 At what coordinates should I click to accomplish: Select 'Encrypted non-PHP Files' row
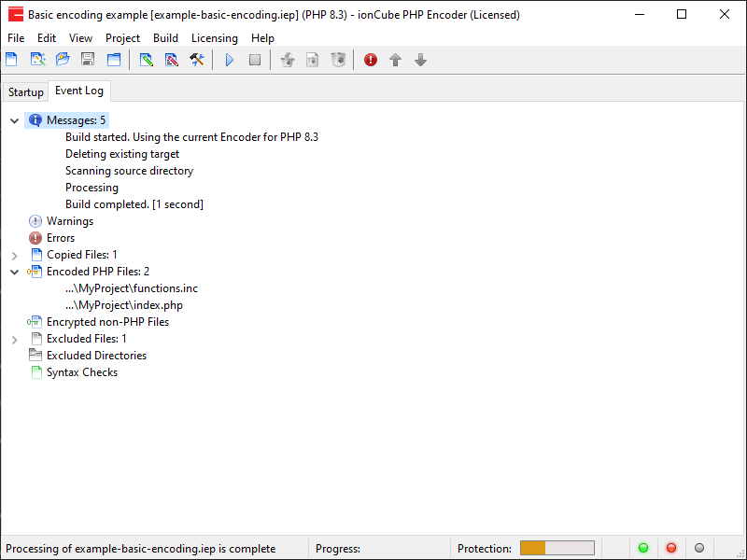point(107,322)
